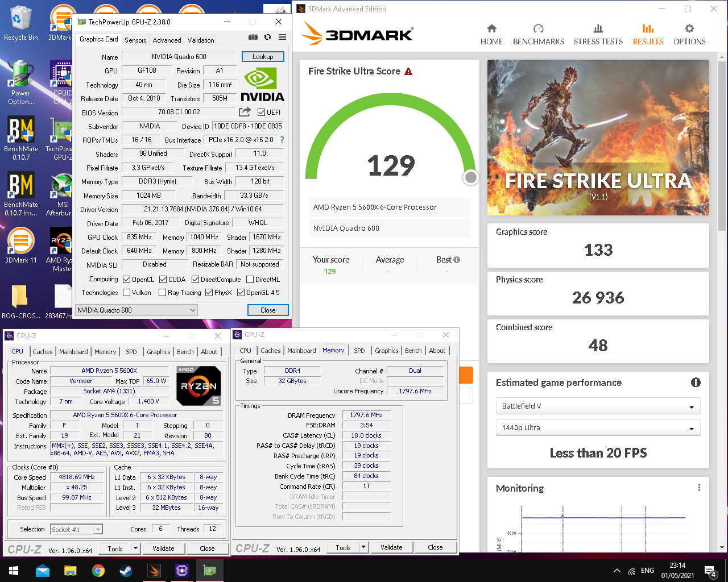This screenshot has width=728, height=582.
Task: Click the Ryzen 5 logo in CPU-Z
Action: pyautogui.click(x=198, y=385)
